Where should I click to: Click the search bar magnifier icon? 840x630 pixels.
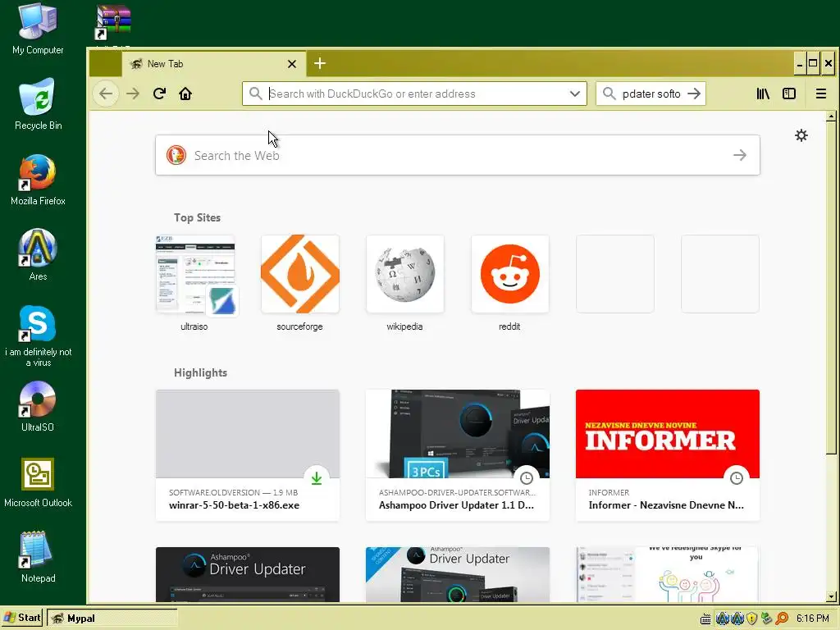[x=609, y=94]
